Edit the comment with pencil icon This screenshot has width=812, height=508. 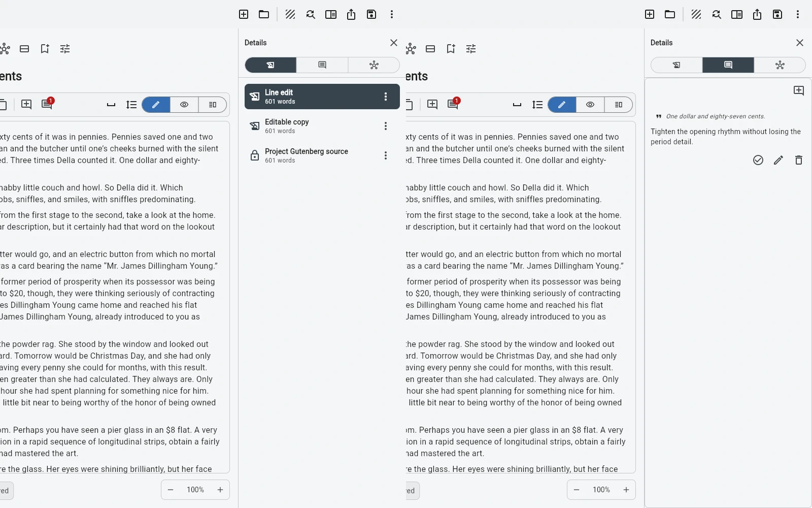point(779,160)
